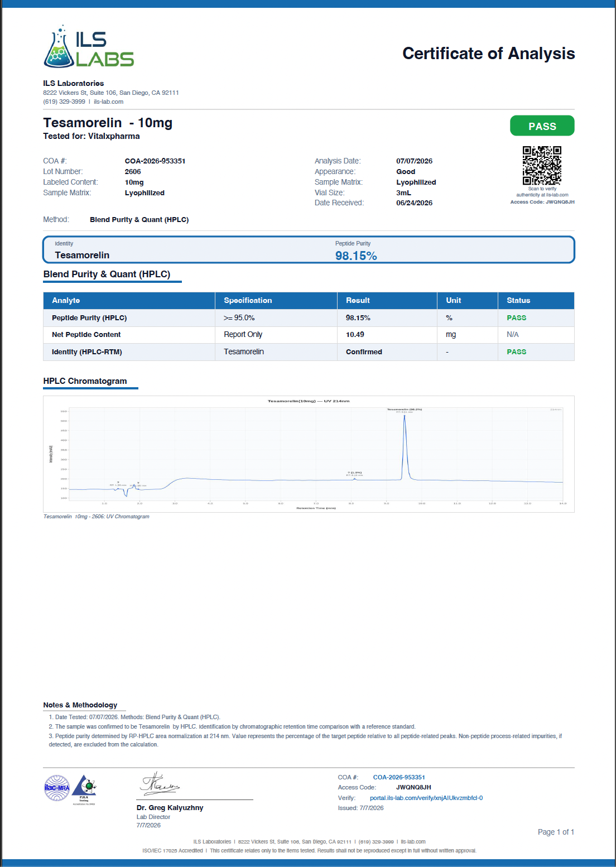Click the main Tesamorelin peak in chromatogram
The image size is (616, 867).
click(405, 446)
